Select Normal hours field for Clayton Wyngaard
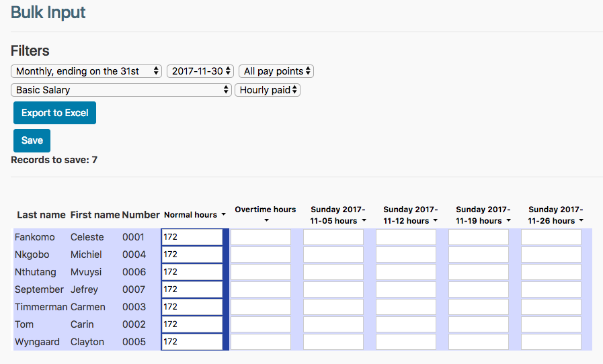The height and width of the screenshot is (364, 603). click(192, 342)
